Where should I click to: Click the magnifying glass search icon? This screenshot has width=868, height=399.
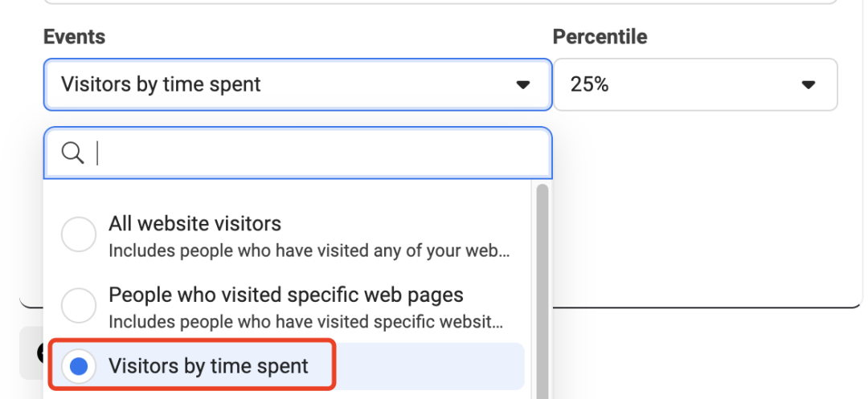73,153
